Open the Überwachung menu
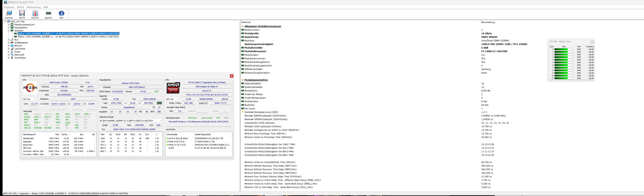The image size is (644, 196). pos(33,7)
